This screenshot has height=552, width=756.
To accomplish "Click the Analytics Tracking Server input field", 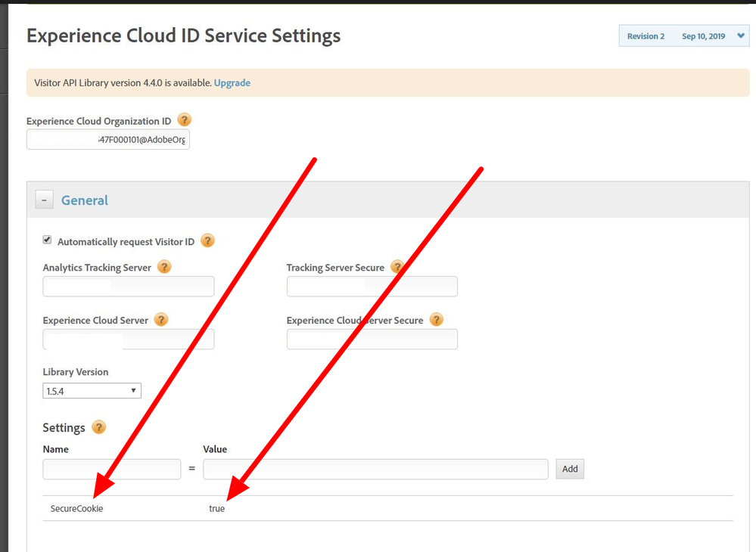I will coord(129,287).
